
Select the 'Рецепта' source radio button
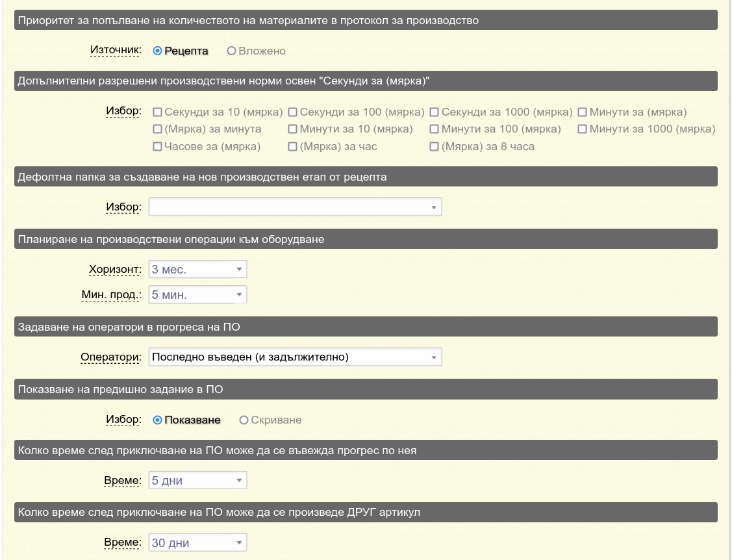(157, 51)
